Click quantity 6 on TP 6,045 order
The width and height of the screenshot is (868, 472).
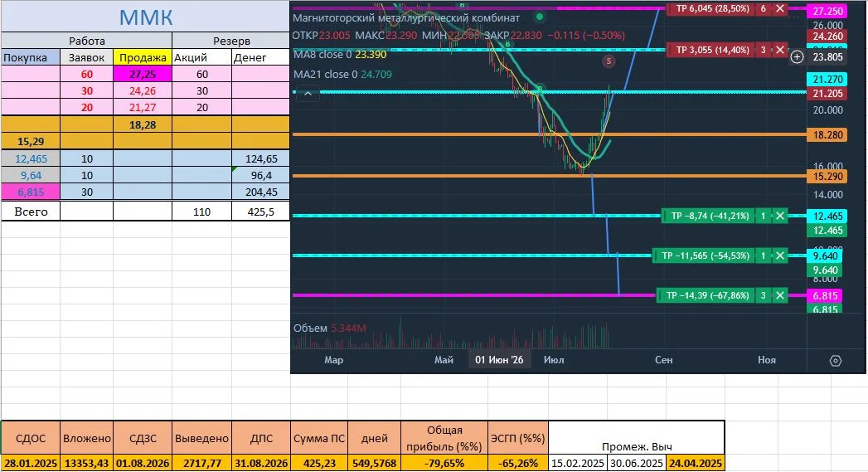click(764, 8)
